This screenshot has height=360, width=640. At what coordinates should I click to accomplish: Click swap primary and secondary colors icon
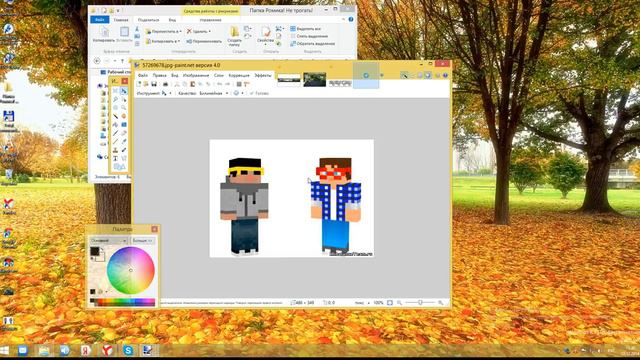(102, 249)
